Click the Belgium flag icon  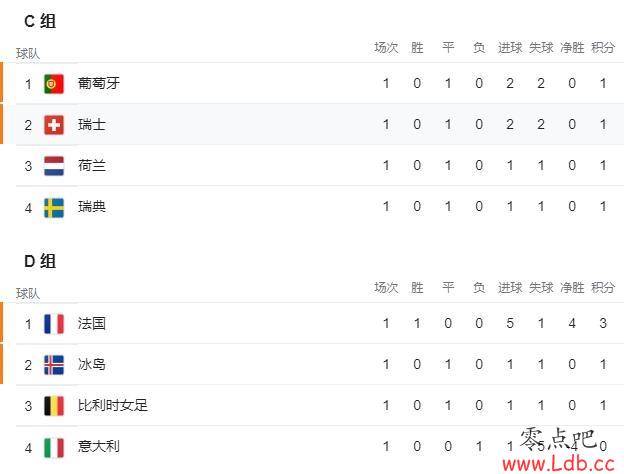tap(54, 406)
